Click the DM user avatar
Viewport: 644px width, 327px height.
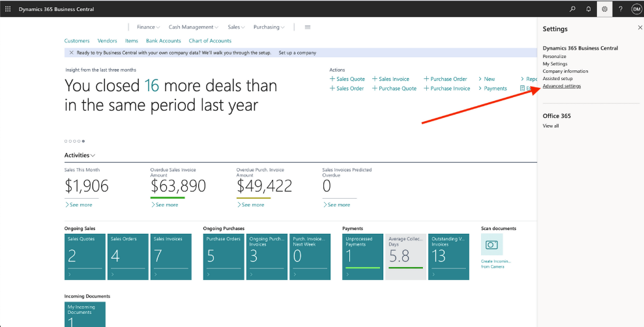[636, 9]
